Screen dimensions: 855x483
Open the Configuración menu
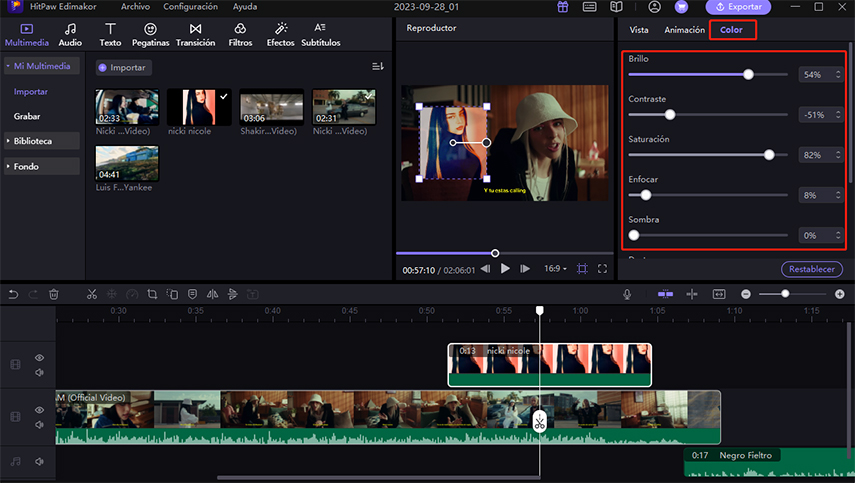(190, 7)
